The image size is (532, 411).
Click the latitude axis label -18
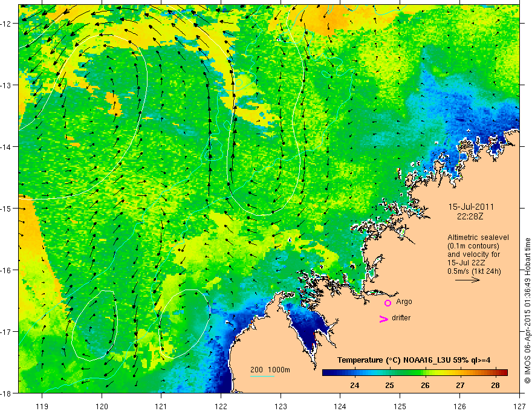[x=7, y=393]
